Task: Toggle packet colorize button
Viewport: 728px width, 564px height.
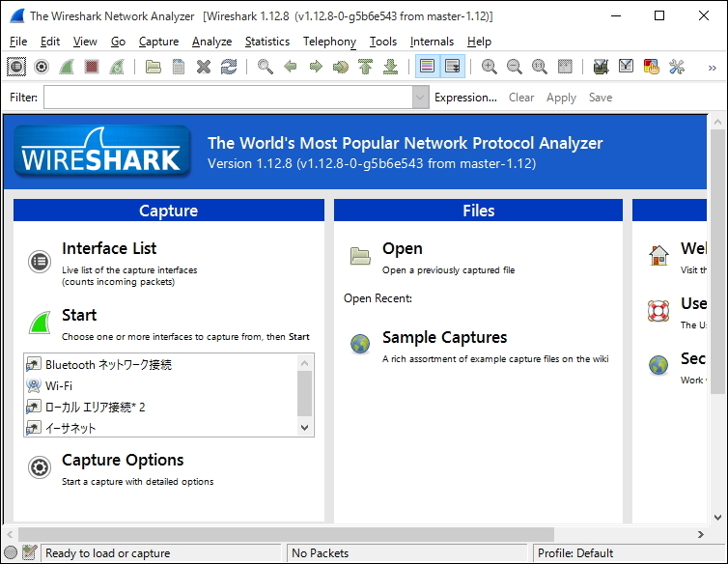Action: point(428,66)
